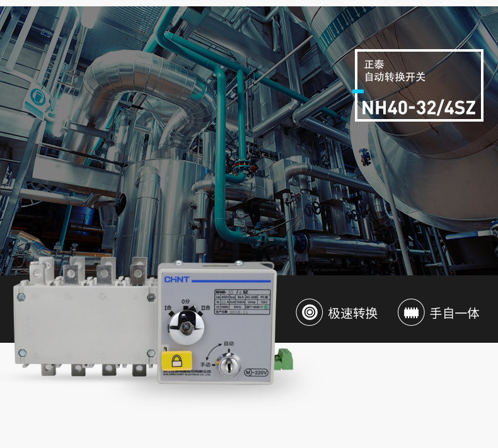The width and height of the screenshot is (498, 448).
Task: Click the 手自一体 chip icon
Action: [x=411, y=313]
